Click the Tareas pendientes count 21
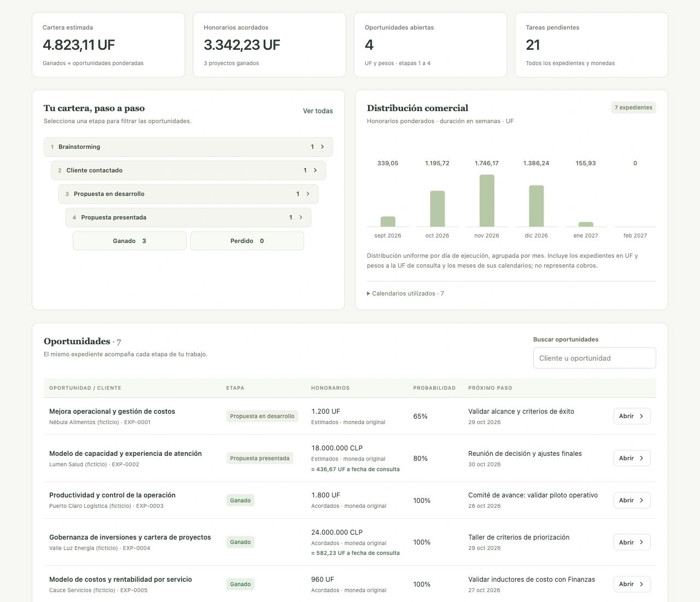This screenshot has height=602, width=700. coord(533,45)
